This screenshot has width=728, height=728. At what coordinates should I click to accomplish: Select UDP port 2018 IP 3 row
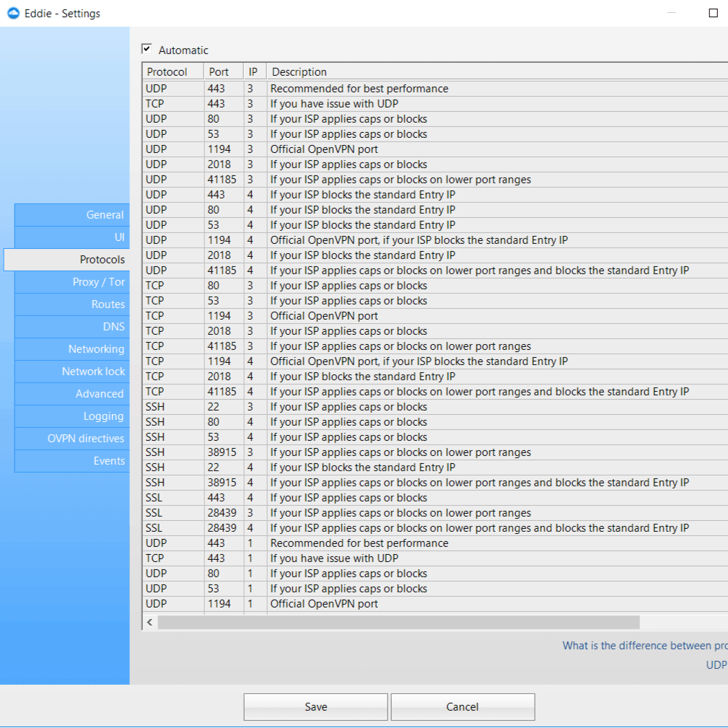(435, 165)
